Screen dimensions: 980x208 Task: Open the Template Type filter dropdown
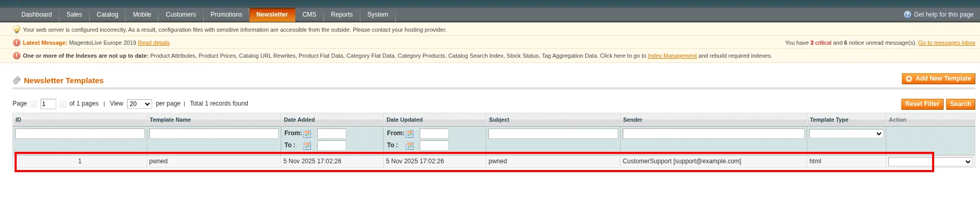tap(846, 134)
